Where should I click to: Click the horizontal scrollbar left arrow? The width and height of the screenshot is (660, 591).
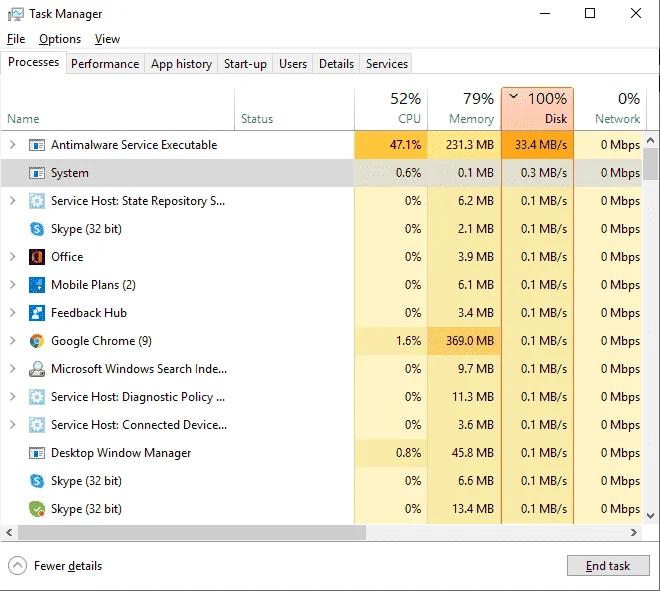[9, 532]
